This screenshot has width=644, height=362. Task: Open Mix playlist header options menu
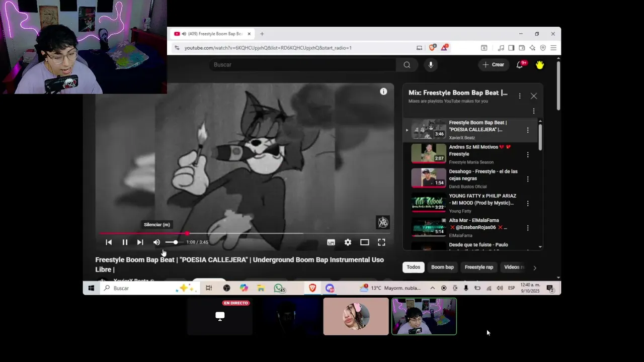[x=520, y=96]
